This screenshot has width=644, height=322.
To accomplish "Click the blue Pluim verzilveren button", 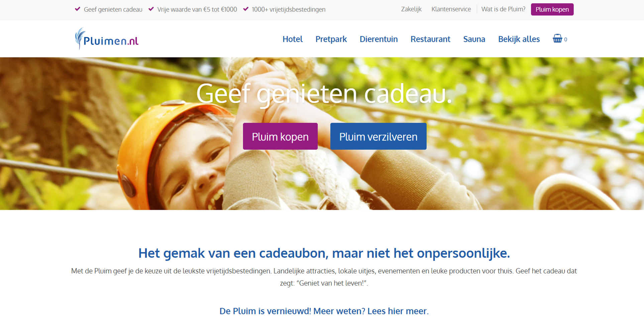I will pyautogui.click(x=378, y=136).
